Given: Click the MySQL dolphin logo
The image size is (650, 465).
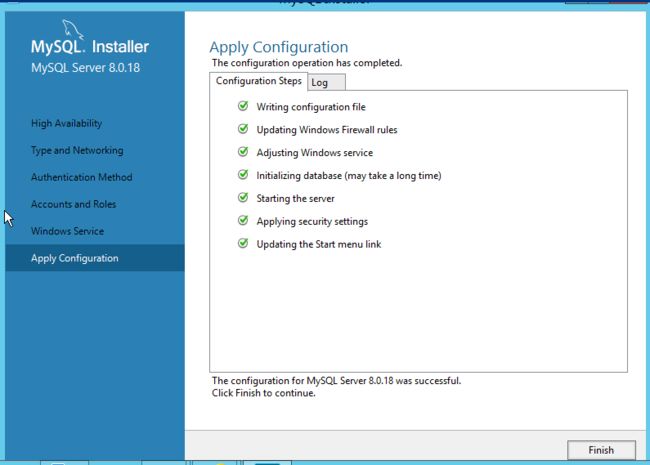Looking at the screenshot, I should (72, 29).
